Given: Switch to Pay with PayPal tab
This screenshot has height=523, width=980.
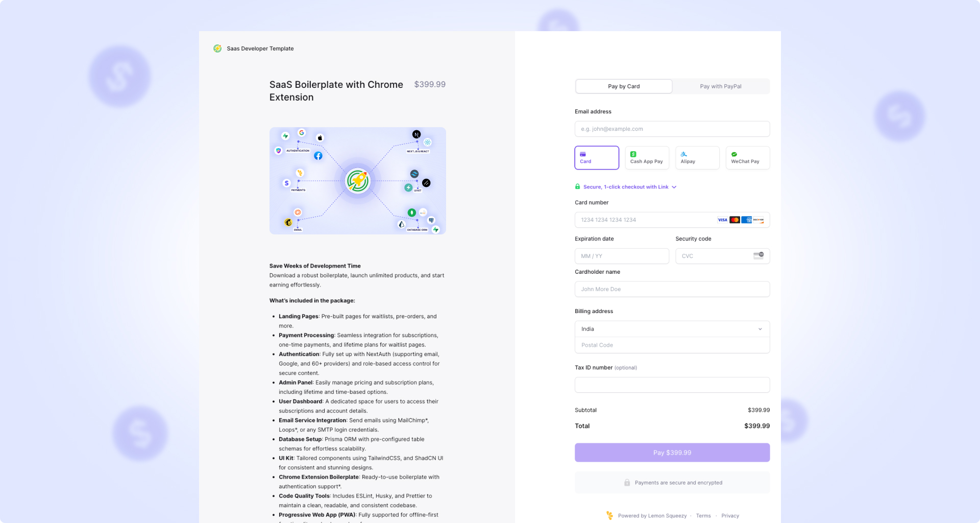Looking at the screenshot, I should point(720,86).
